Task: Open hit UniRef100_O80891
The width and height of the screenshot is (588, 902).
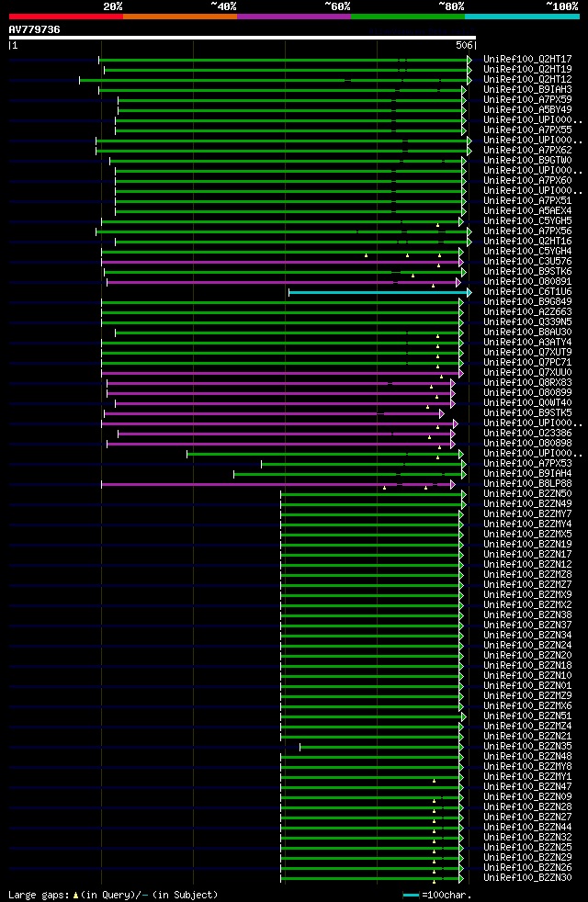Action: coord(527,282)
